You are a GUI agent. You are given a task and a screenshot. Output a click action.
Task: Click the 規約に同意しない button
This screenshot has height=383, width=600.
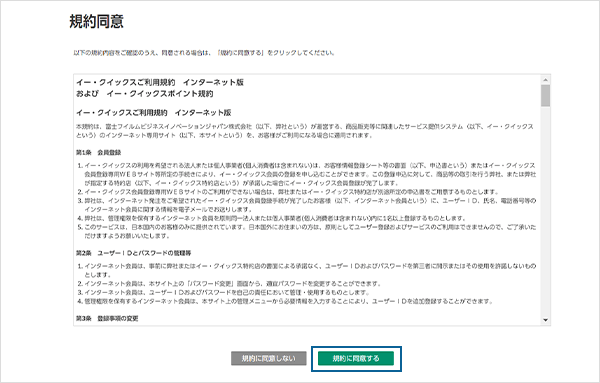(269, 359)
